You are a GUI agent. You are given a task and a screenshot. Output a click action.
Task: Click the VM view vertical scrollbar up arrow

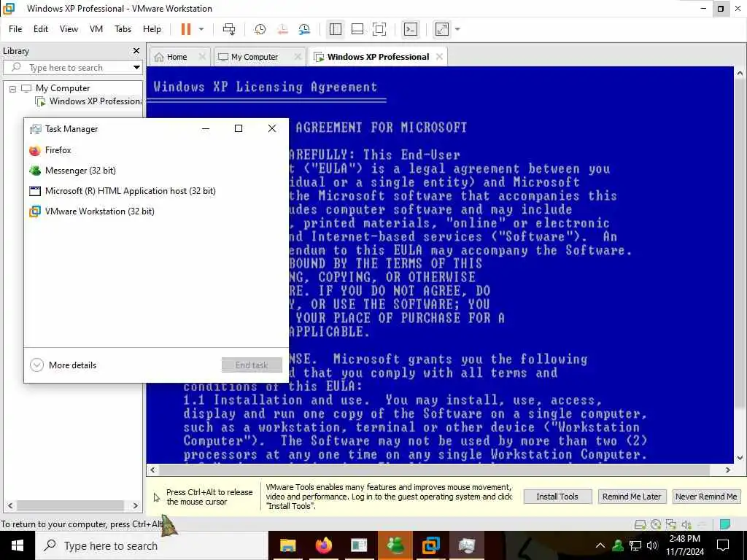tap(740, 74)
